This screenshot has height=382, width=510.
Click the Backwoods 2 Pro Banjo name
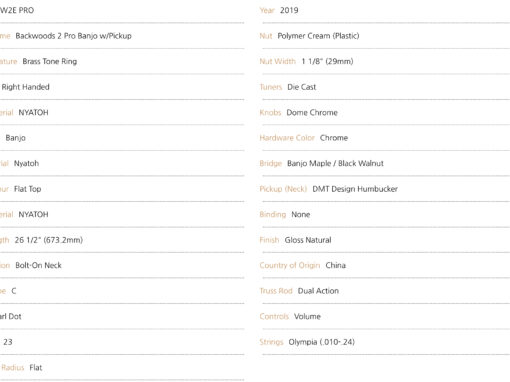click(x=73, y=36)
